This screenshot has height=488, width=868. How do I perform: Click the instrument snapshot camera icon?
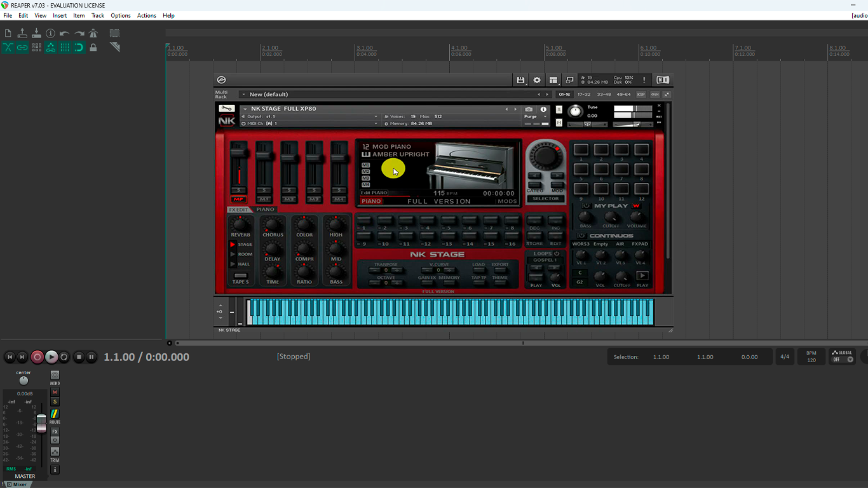pyautogui.click(x=529, y=109)
